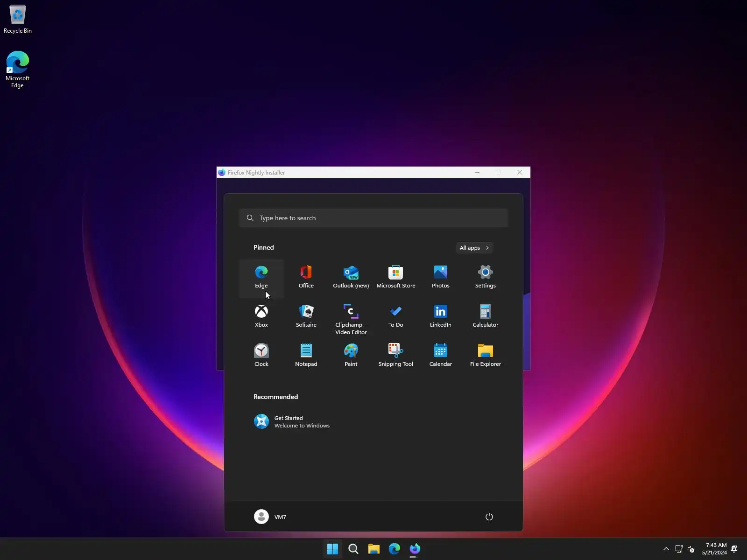Open the notification center icon
Viewport: 747px width, 560px height.
coord(734,549)
